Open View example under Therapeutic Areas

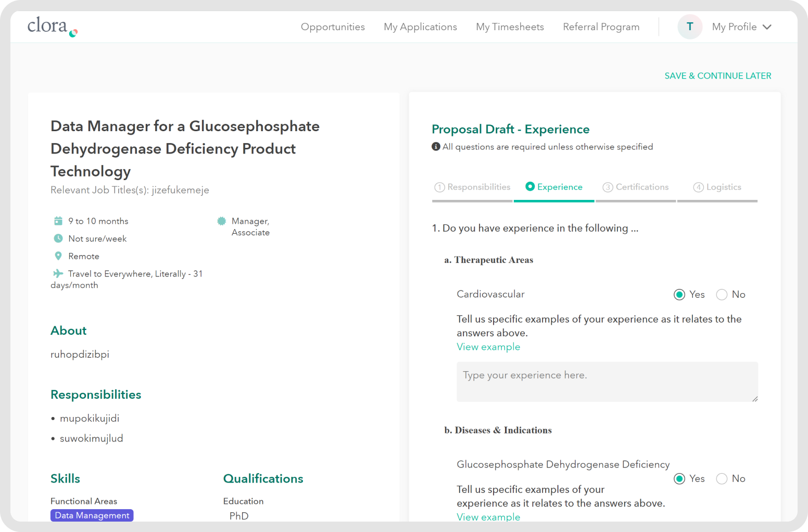coord(488,347)
